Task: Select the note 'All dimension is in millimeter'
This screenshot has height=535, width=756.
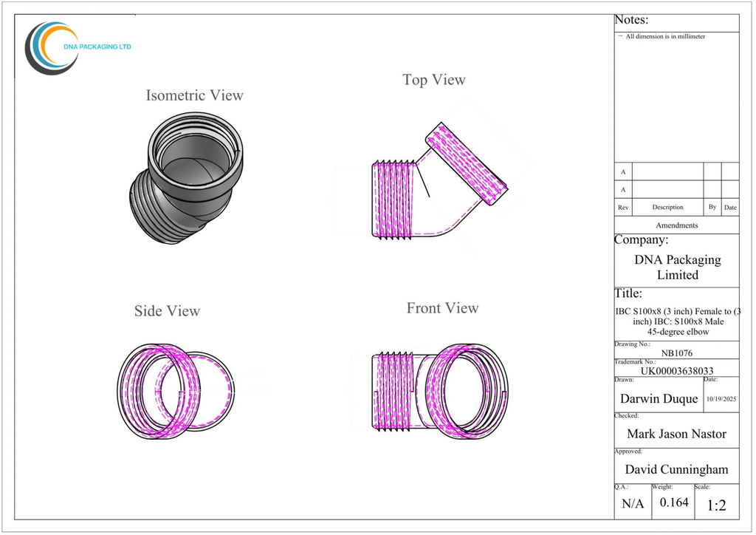Action: point(665,36)
